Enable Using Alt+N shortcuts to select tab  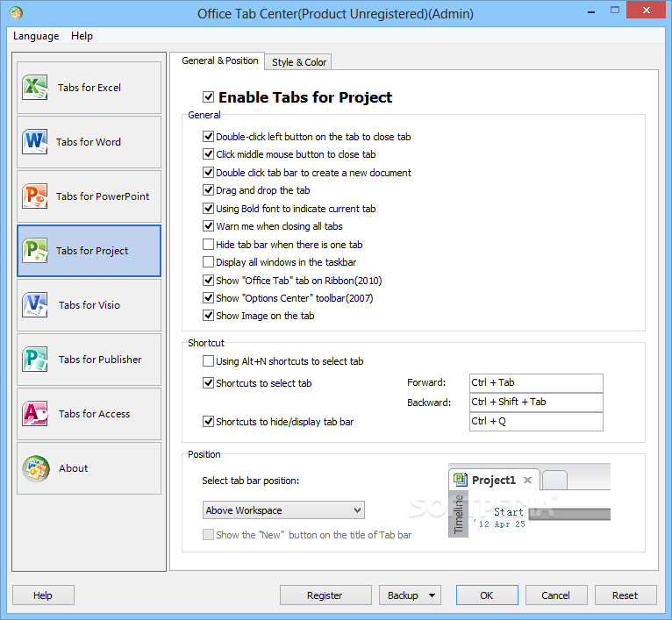208,361
